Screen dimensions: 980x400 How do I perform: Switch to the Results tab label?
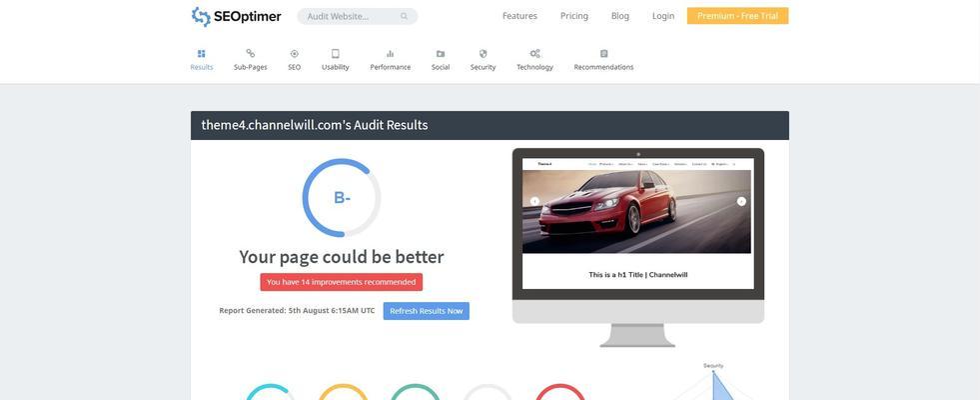(201, 67)
